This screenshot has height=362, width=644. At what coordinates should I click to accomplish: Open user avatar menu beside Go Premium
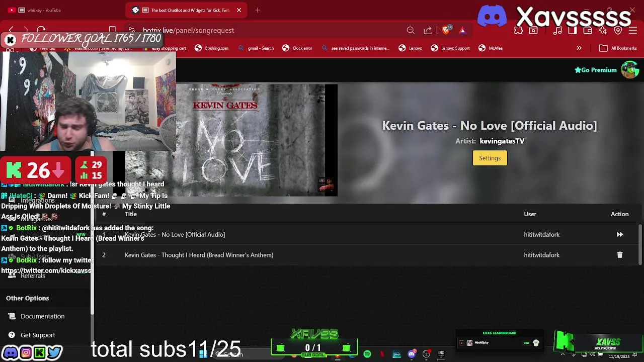[x=630, y=70]
